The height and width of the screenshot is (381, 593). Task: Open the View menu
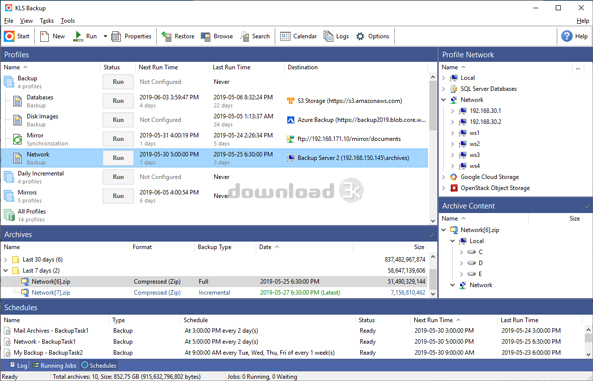coord(26,21)
